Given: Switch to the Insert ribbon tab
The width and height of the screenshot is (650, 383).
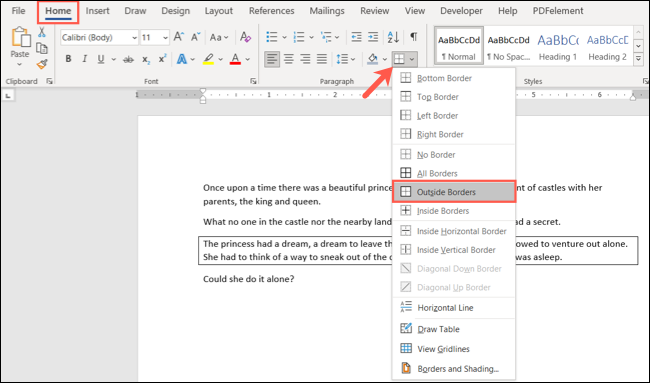Looking at the screenshot, I should [97, 11].
